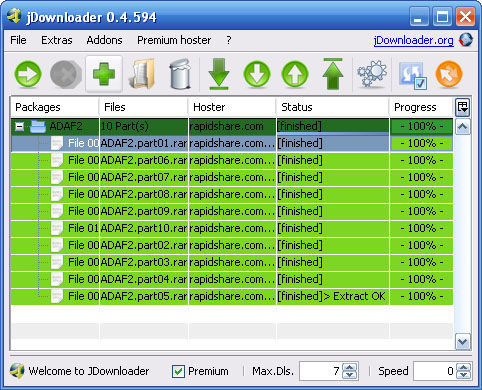Image resolution: width=482 pixels, height=390 pixels.
Task: Click progress bar of ADAF2.part01.rar
Action: pyautogui.click(x=422, y=143)
